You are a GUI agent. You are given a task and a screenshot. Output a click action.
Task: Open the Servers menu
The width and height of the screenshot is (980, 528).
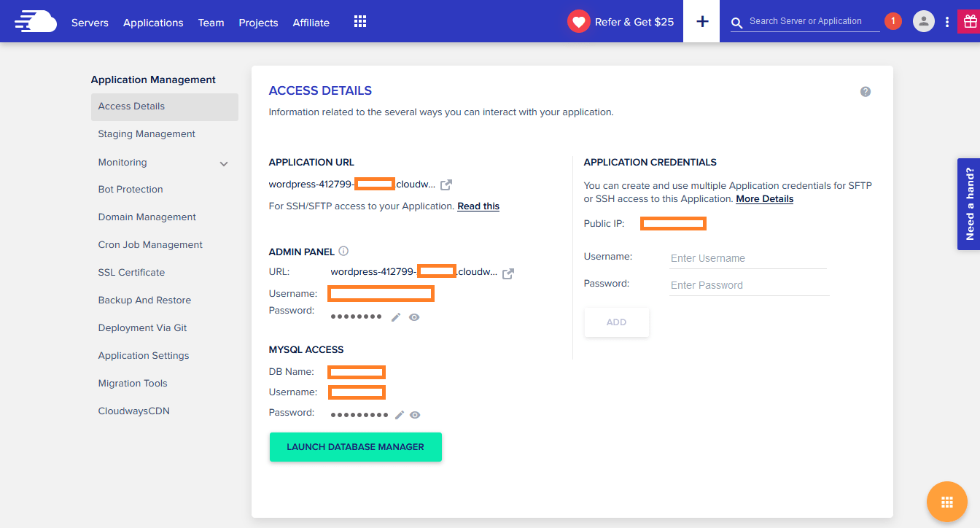tap(90, 23)
